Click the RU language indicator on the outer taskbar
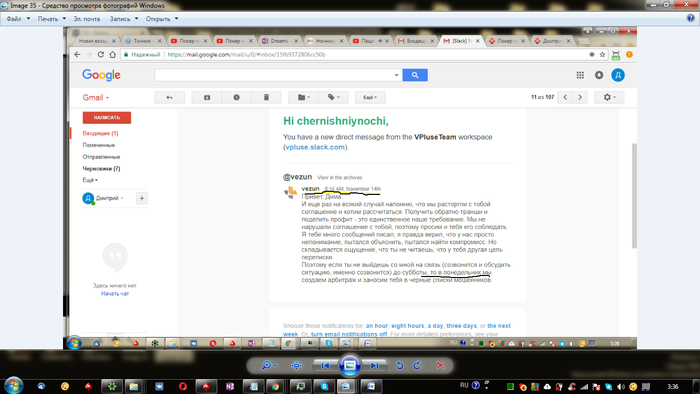Viewport: 700px width, 394px height. coord(464,385)
